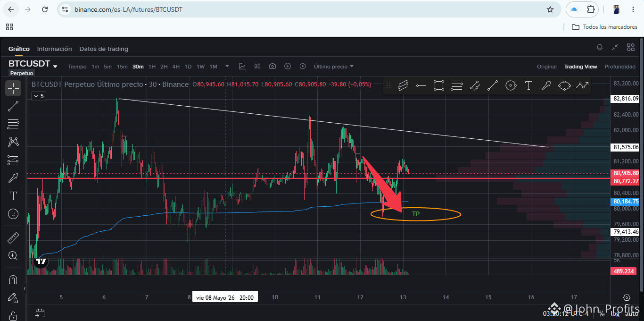This screenshot has width=644, height=321.
Task: Select the 4H interval
Action: pos(176,67)
